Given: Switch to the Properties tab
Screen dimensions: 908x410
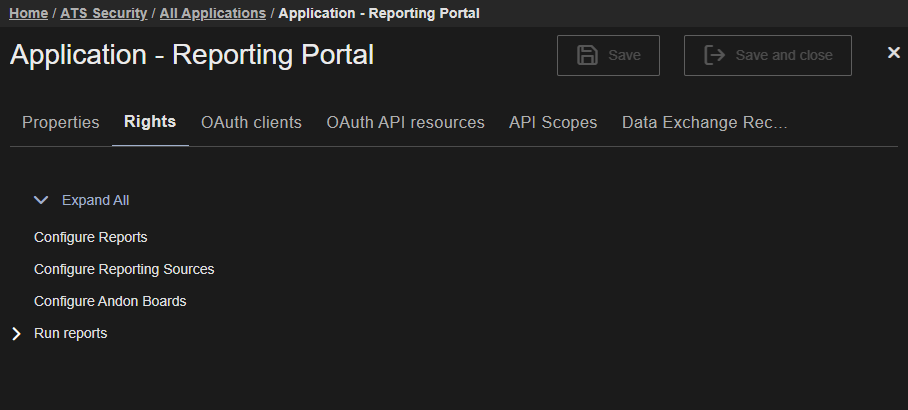Looking at the screenshot, I should click(x=61, y=123).
